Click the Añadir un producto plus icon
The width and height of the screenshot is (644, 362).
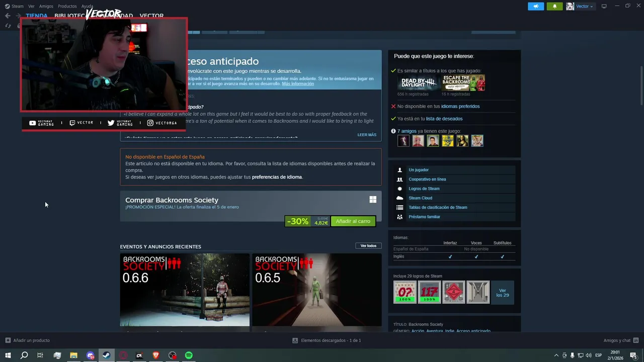(x=8, y=340)
